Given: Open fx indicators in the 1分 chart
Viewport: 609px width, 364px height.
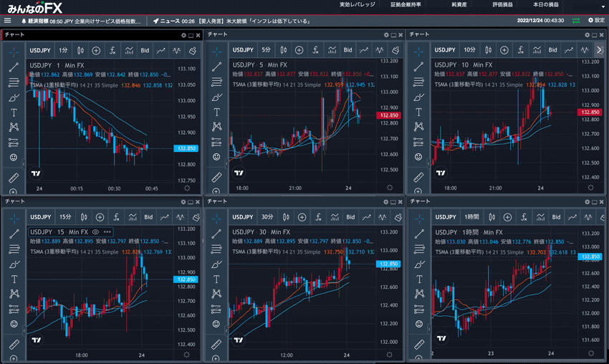Looking at the screenshot, I should (x=112, y=50).
